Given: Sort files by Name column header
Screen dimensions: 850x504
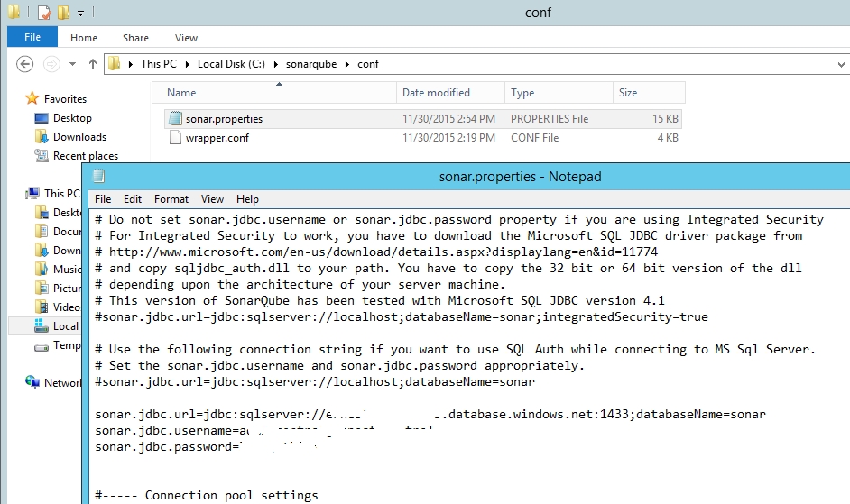Looking at the screenshot, I should [273, 93].
